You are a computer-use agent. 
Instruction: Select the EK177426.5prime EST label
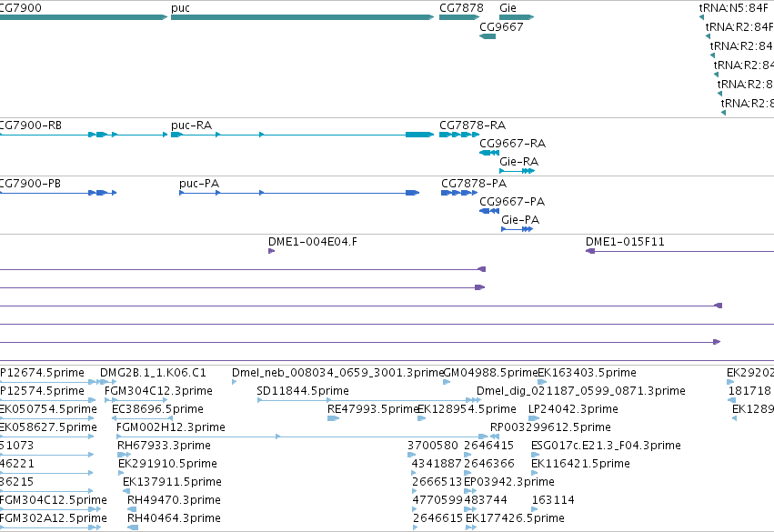coord(515,518)
